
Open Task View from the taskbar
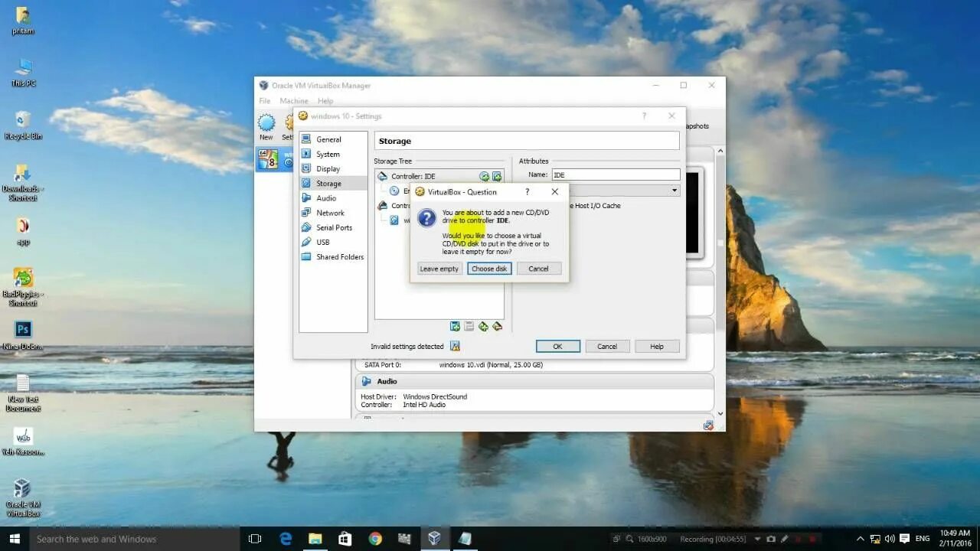255,539
